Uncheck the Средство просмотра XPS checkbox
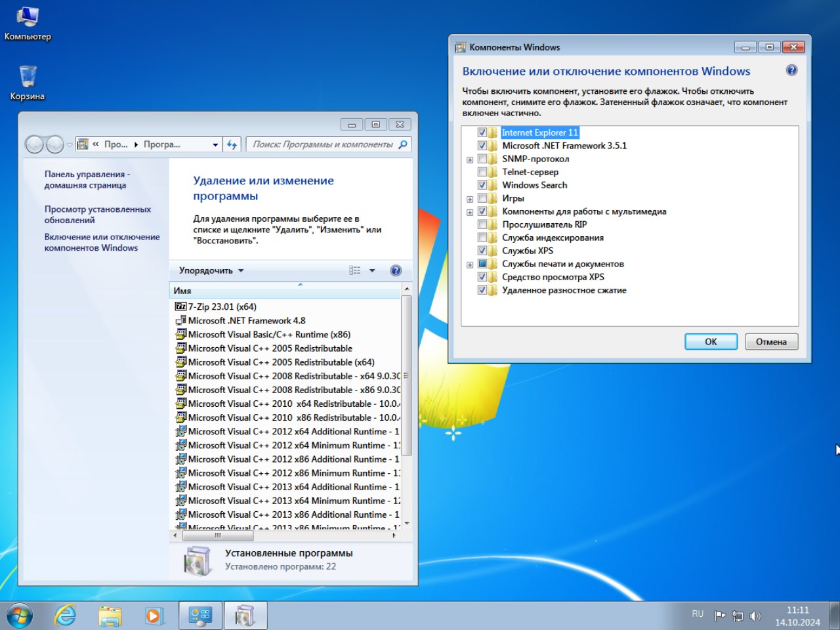 click(x=482, y=277)
